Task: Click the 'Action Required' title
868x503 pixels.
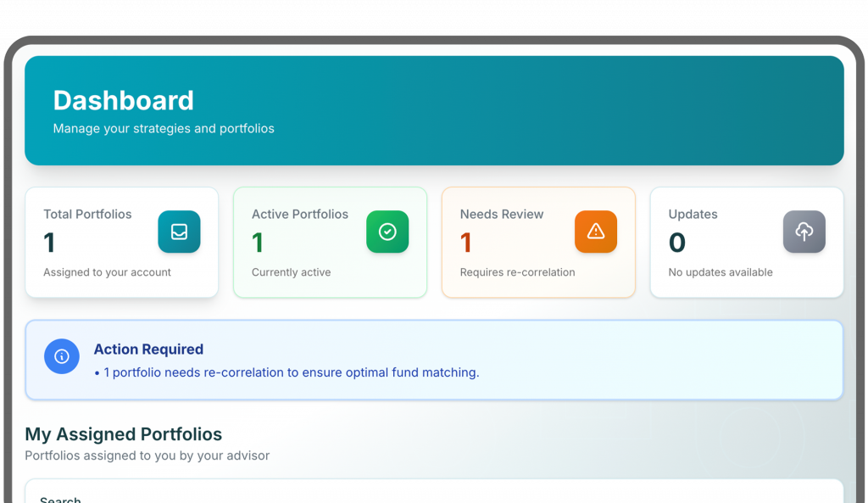Action: pos(148,349)
